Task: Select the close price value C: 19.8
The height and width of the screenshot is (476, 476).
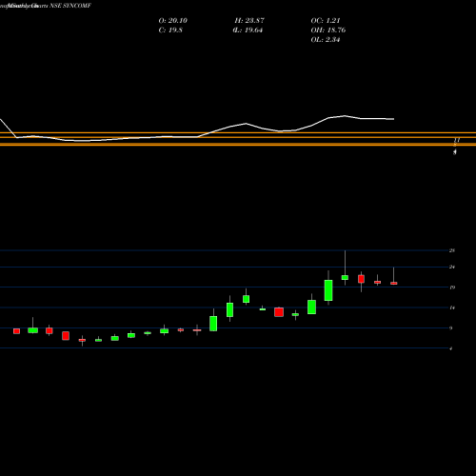Action: pos(170,30)
